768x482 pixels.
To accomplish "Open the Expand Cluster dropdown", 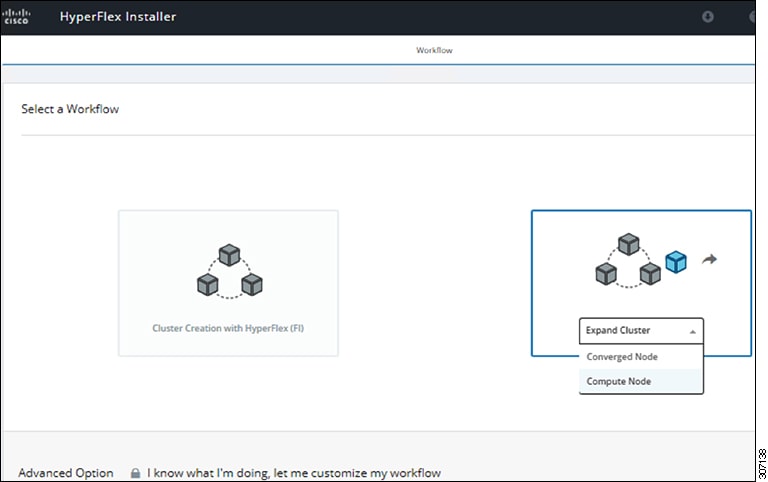I will (x=641, y=331).
